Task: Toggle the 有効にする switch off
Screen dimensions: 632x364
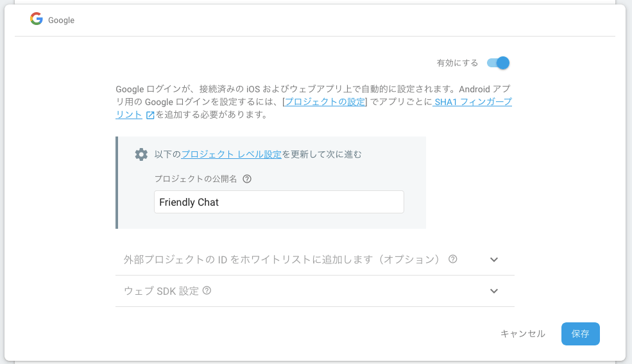Action: [498, 63]
